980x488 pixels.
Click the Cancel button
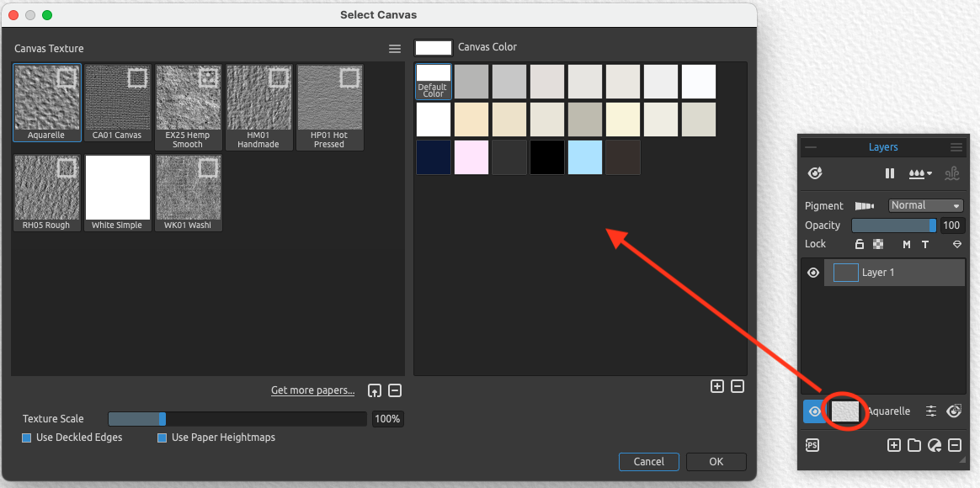pos(648,461)
